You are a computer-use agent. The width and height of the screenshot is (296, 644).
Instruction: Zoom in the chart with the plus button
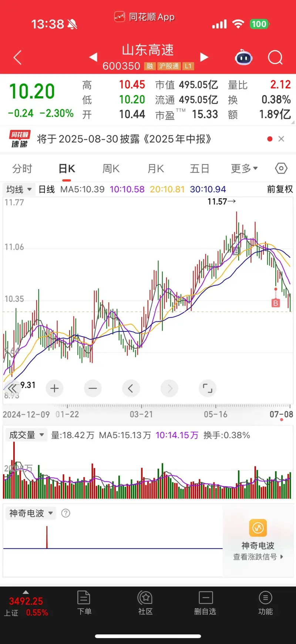(x=54, y=388)
